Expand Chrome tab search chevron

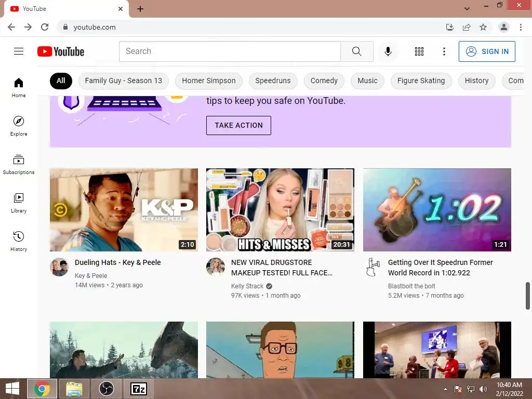(467, 9)
